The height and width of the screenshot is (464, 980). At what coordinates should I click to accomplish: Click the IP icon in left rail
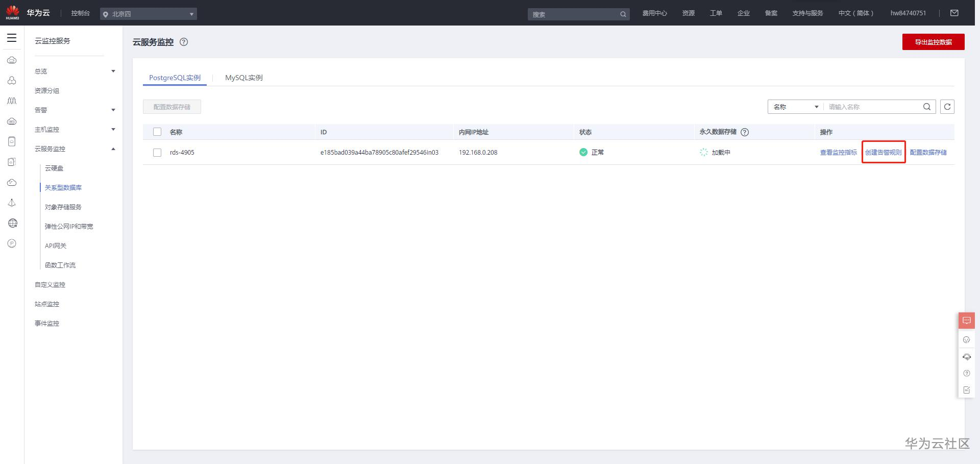pos(12,243)
